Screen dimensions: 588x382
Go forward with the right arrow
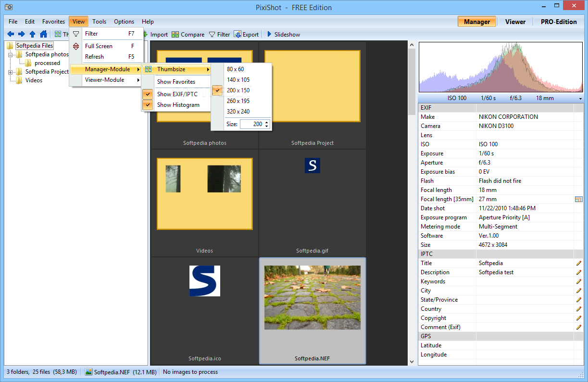pos(21,34)
